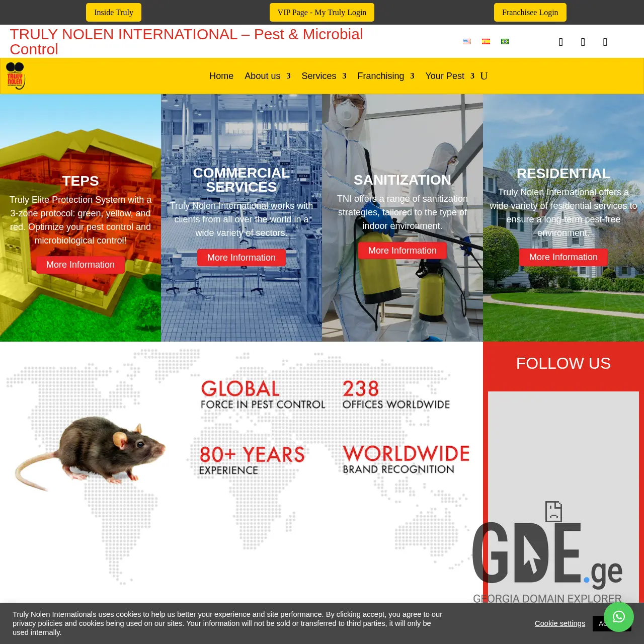The image size is (644, 644).
Task: Open the Your Pest menu item
Action: click(445, 76)
